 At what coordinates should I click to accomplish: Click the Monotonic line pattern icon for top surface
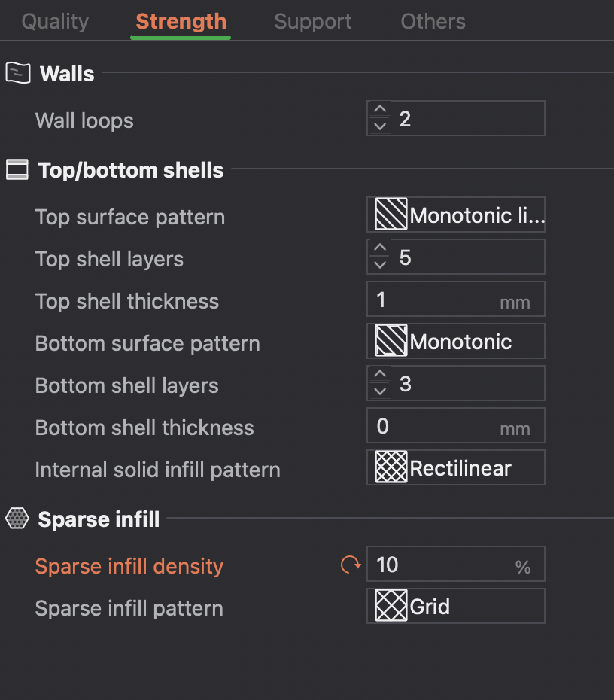click(391, 216)
